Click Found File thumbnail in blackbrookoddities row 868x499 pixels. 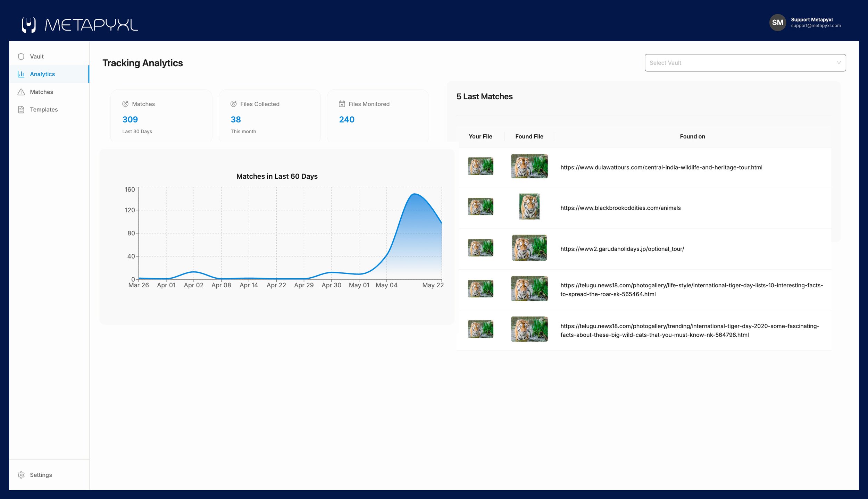(x=529, y=206)
